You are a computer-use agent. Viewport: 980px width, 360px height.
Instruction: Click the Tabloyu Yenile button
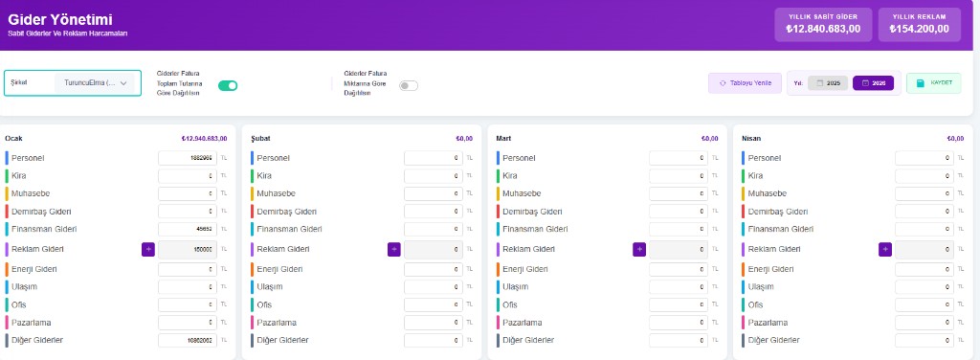[745, 83]
